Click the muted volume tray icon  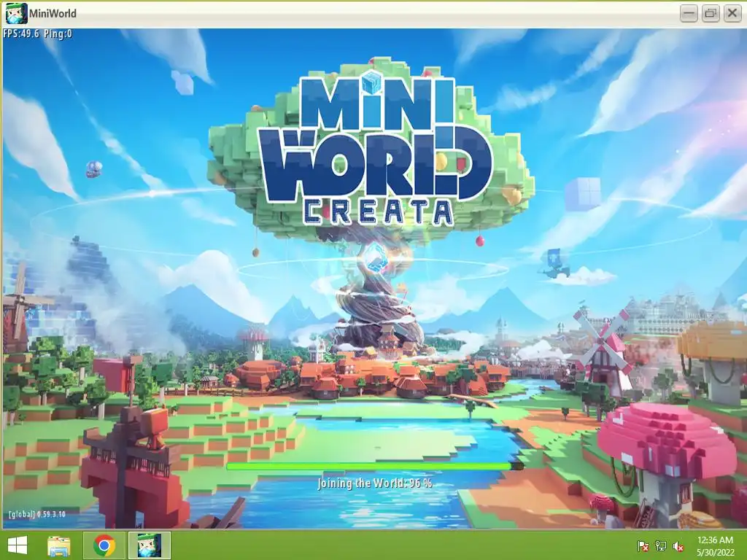click(678, 545)
